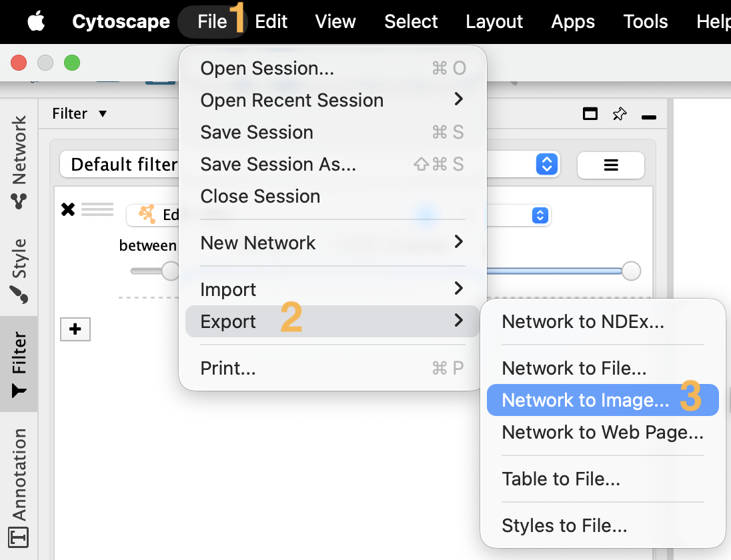
Task: Pin the Filter panel
Action: click(x=620, y=114)
